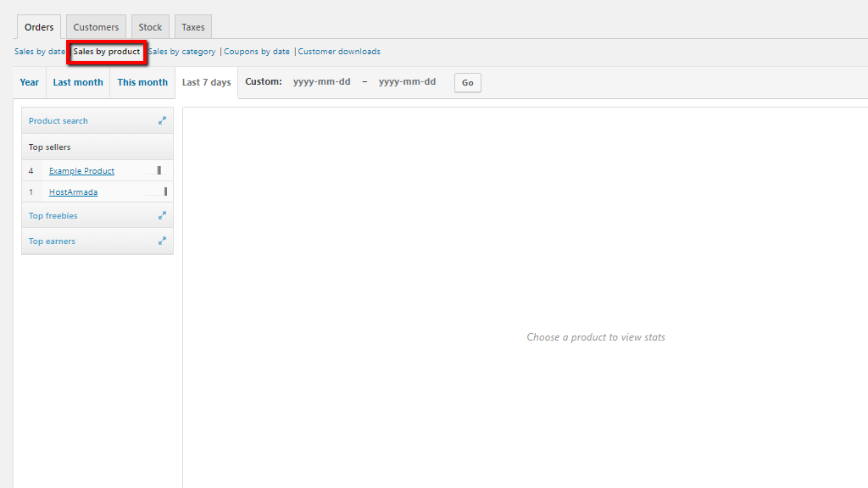Click the Product search expand arrows icon
Image resolution: width=868 pixels, height=488 pixels.
click(x=162, y=121)
